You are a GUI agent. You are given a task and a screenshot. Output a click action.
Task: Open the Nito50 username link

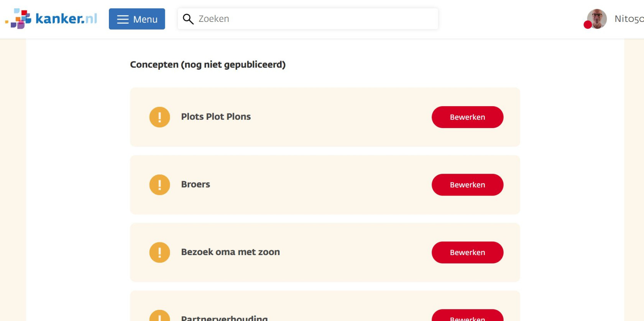click(x=629, y=19)
